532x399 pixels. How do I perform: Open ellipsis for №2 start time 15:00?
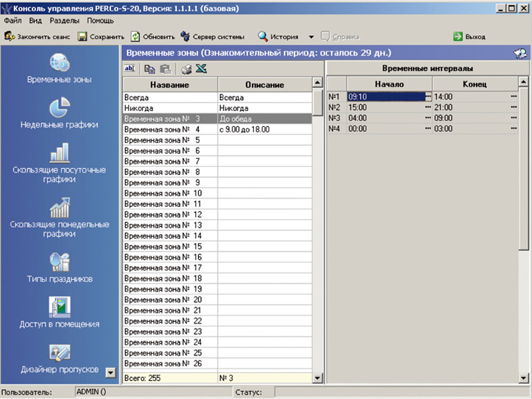coord(428,107)
